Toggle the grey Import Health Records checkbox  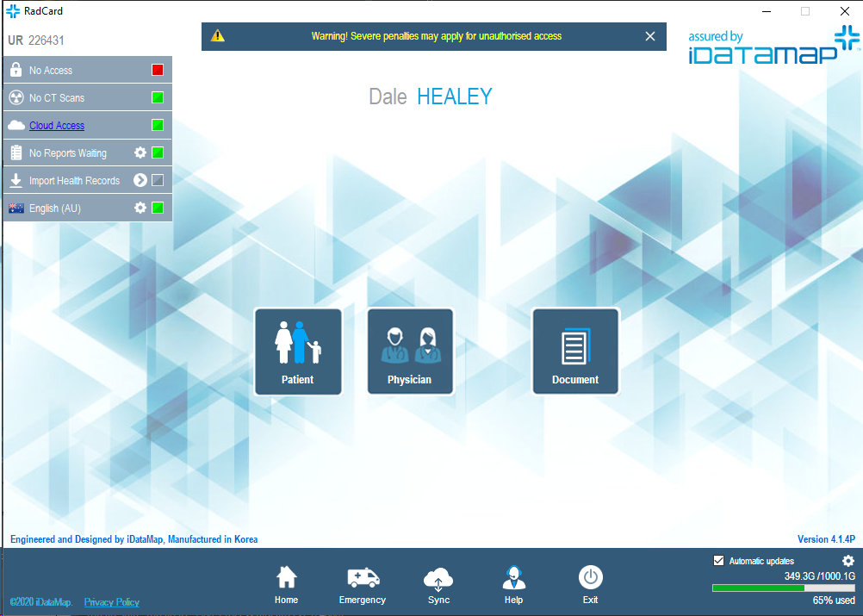point(158,181)
